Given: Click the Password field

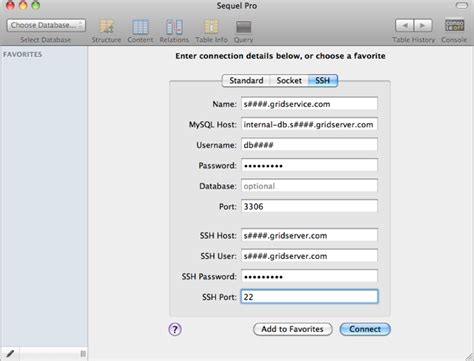Looking at the screenshot, I should pos(309,166).
